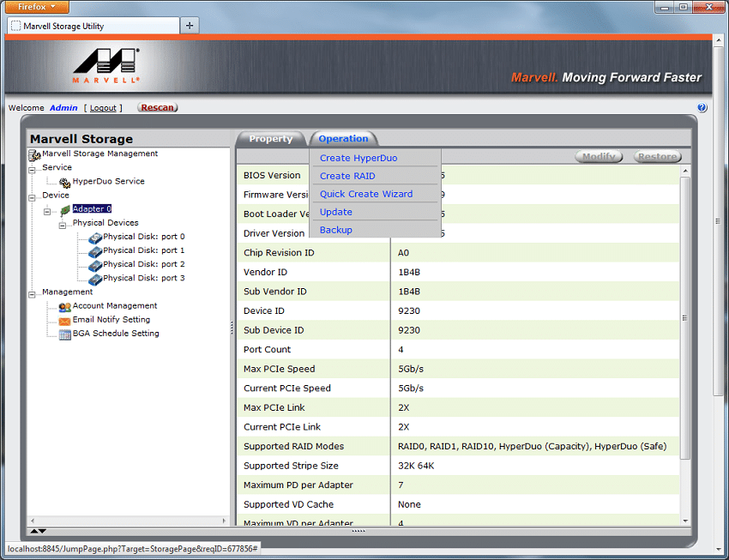Click the Chip Revision ID label
The width and height of the screenshot is (729, 560).
[x=279, y=253]
